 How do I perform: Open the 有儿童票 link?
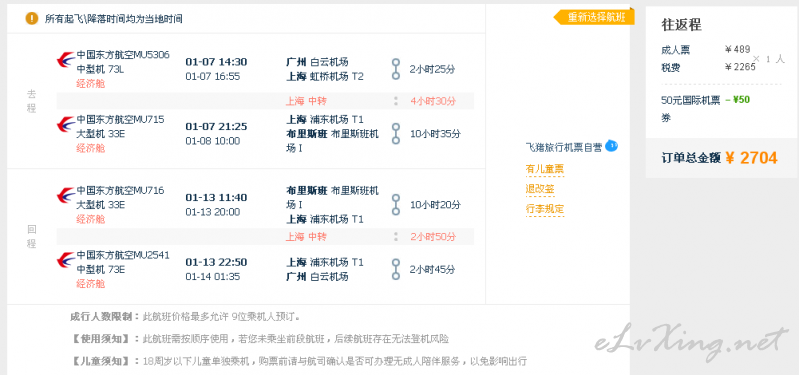545,169
